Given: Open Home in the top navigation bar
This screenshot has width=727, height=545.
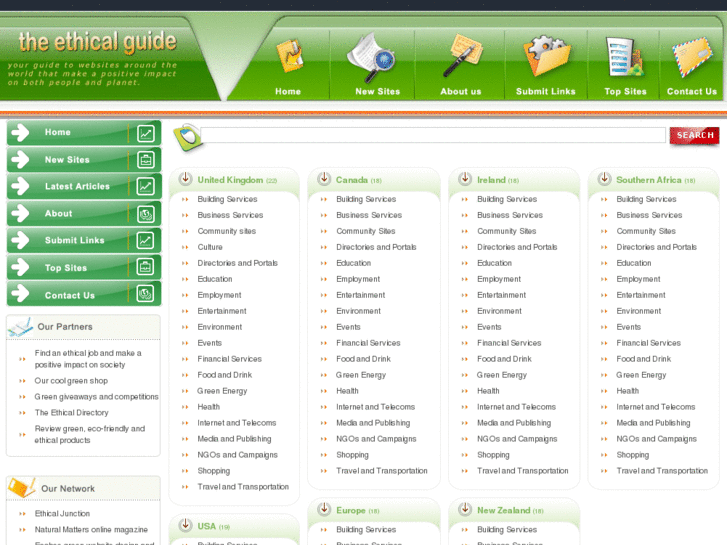Looking at the screenshot, I should click(288, 91).
